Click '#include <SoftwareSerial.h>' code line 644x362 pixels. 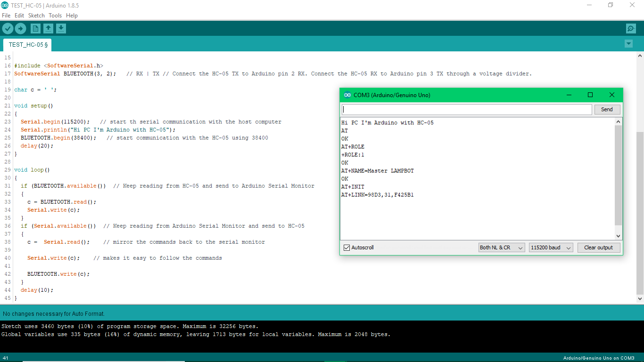pyautogui.click(x=58, y=66)
